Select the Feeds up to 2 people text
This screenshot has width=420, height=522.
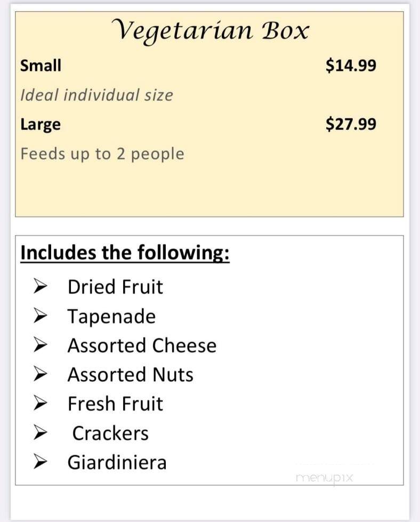pos(102,154)
